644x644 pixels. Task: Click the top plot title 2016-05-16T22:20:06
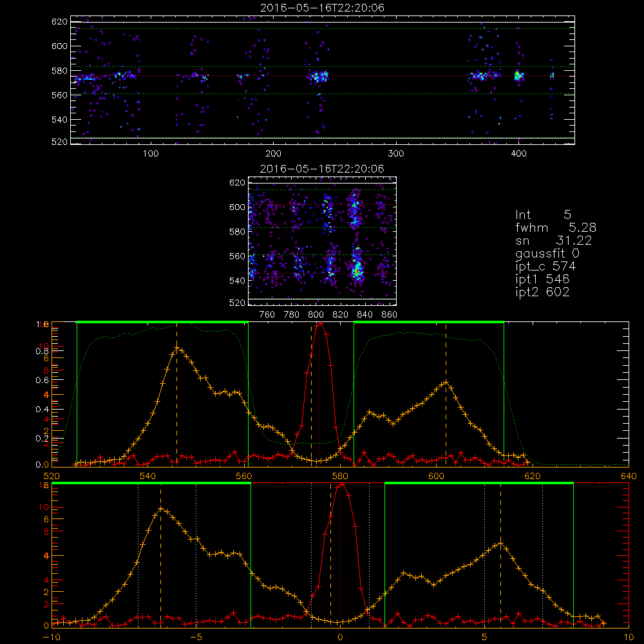(322, 7)
